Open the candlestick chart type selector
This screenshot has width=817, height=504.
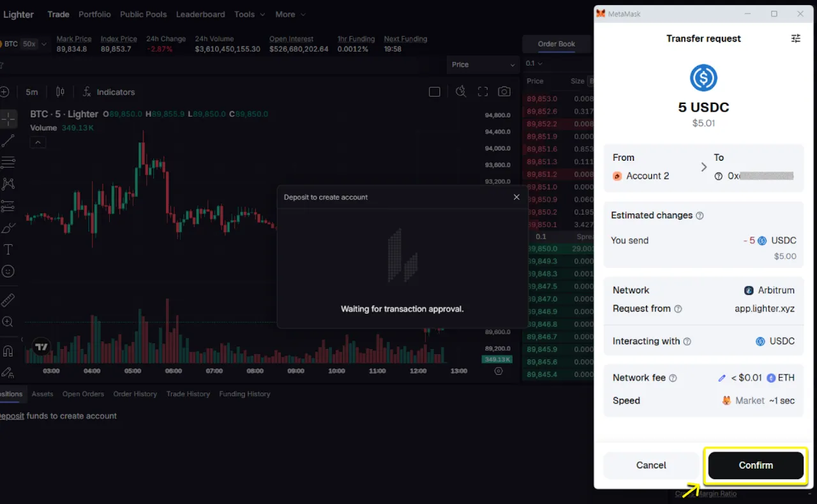click(60, 92)
